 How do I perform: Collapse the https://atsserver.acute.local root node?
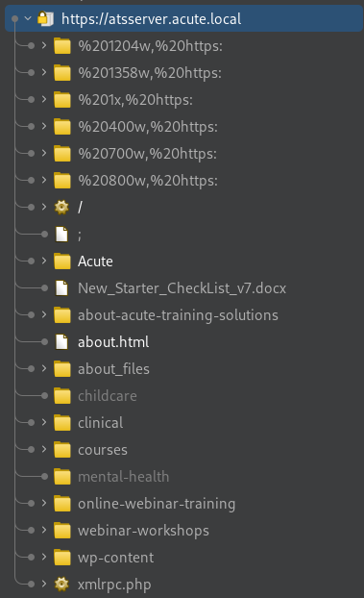click(x=28, y=18)
